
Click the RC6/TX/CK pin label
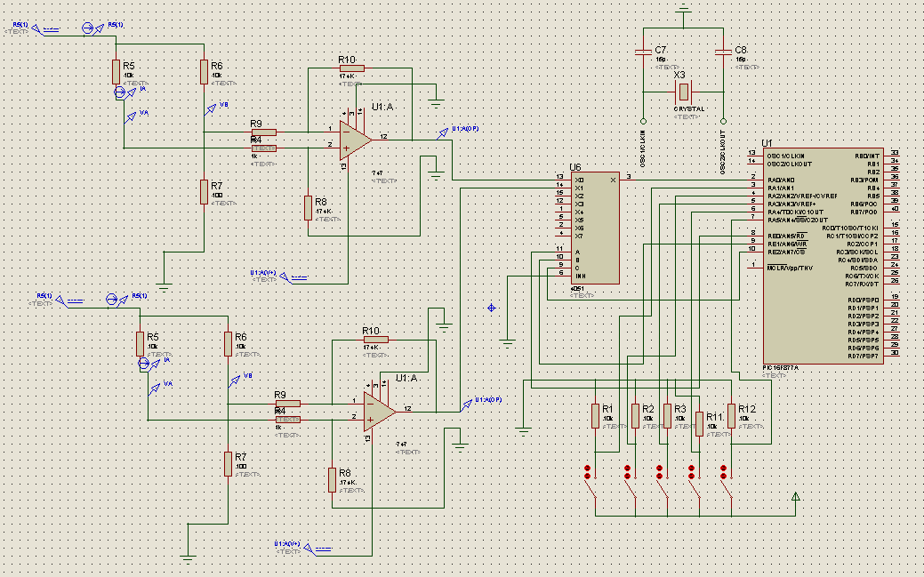point(862,276)
